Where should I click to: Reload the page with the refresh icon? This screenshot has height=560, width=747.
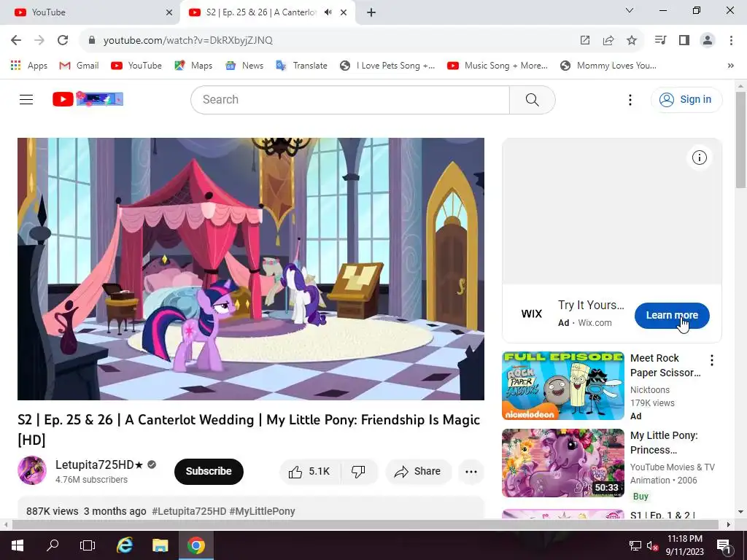click(x=63, y=41)
